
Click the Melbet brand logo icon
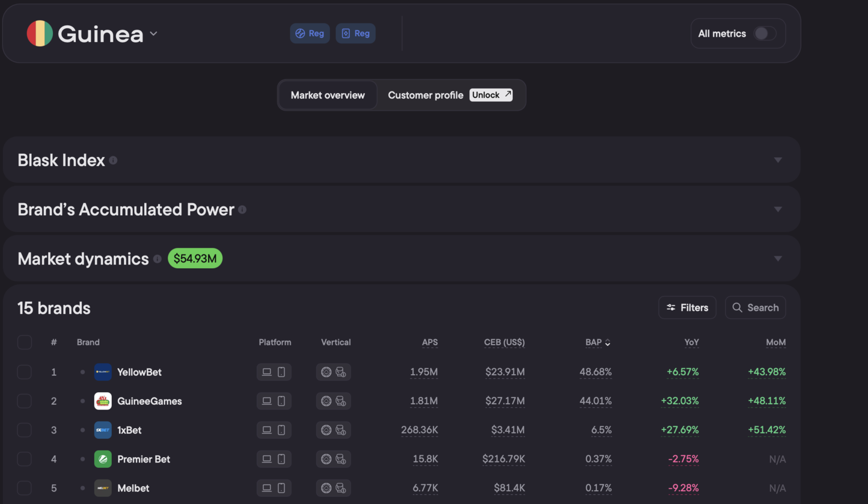click(x=103, y=488)
